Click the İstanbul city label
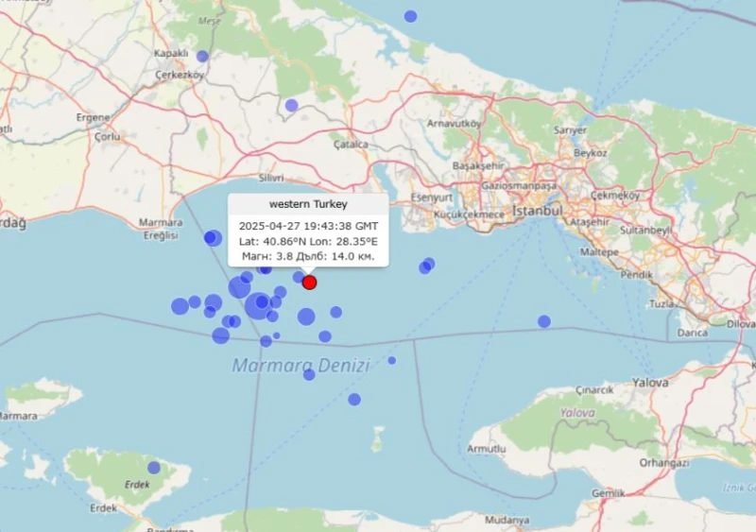This screenshot has width=756, height=532. (537, 211)
